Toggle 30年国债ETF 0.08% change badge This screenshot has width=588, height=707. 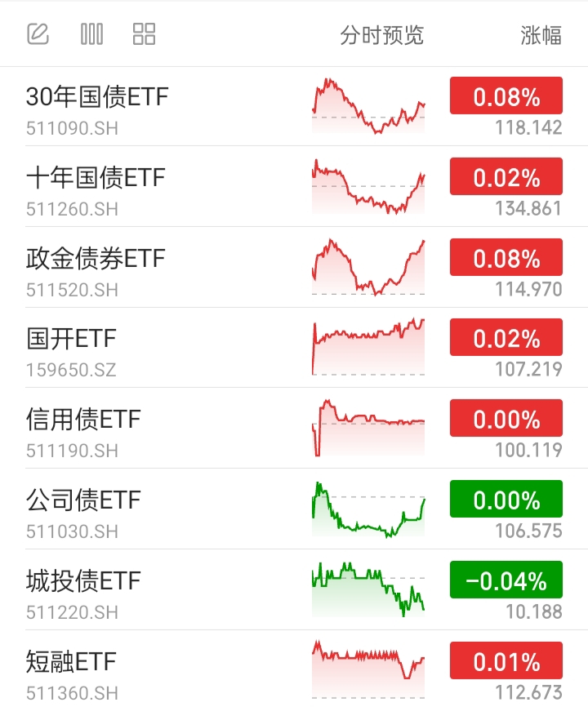coord(506,96)
